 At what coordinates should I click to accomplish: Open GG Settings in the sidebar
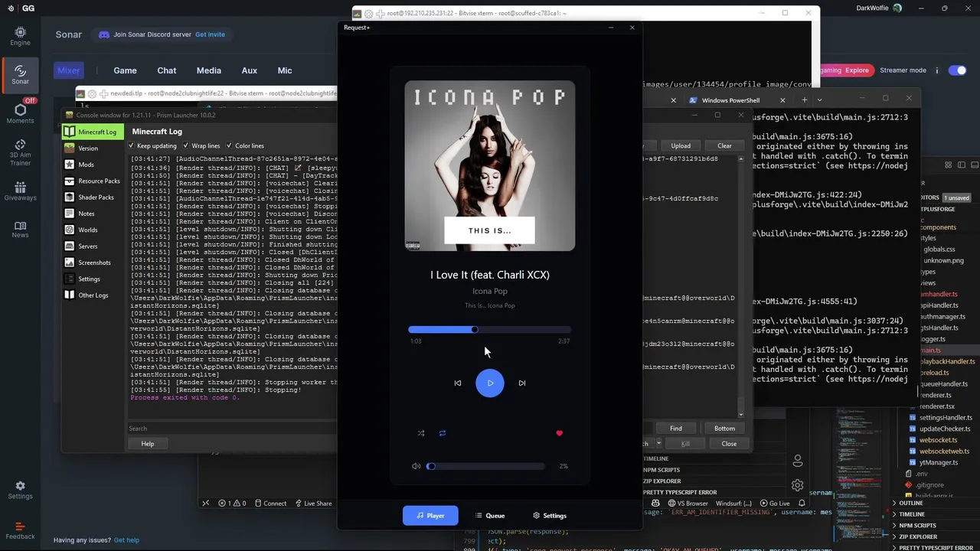point(20,491)
